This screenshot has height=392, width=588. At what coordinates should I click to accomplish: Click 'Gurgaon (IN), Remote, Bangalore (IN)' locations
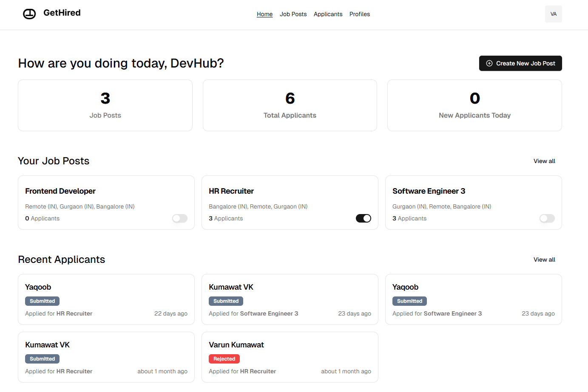(x=442, y=206)
